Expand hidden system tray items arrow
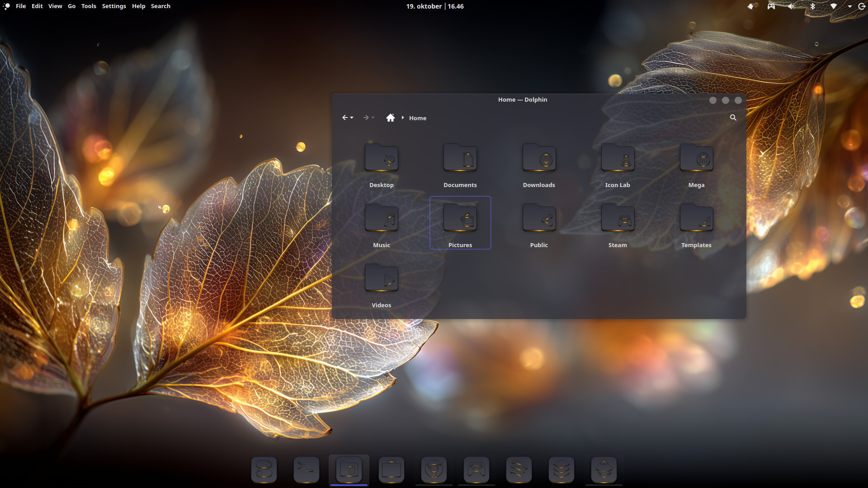The height and width of the screenshot is (488, 868). point(849,6)
